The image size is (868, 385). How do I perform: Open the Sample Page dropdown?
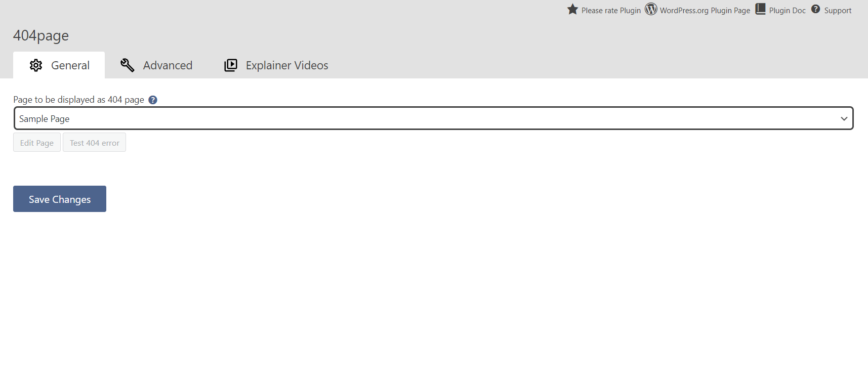coord(433,118)
